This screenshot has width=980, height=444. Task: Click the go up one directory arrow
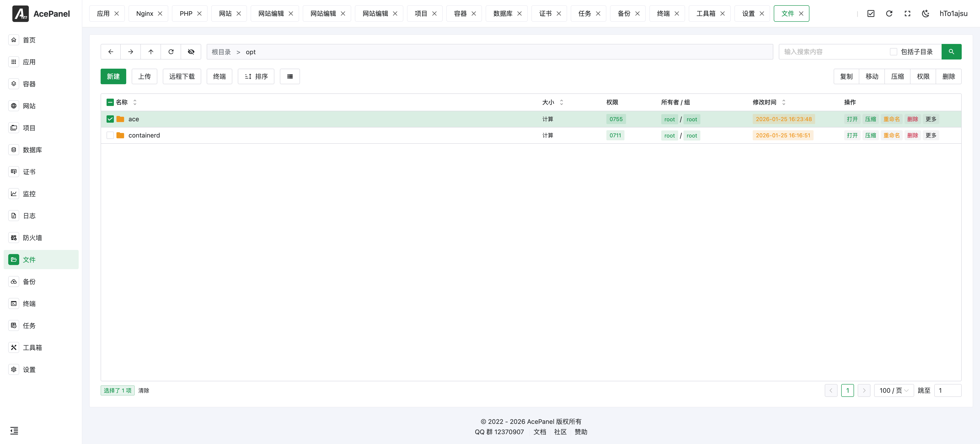coord(151,52)
